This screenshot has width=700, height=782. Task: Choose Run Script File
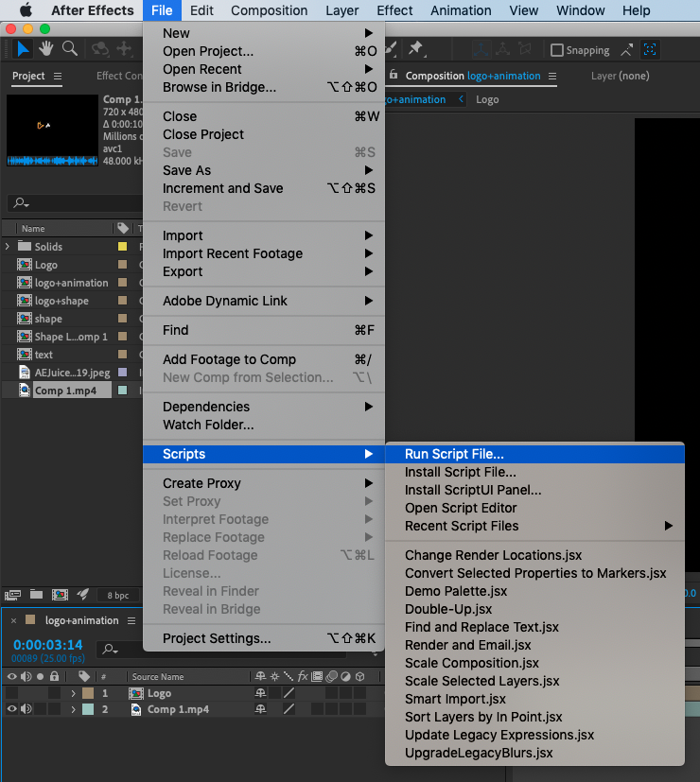(x=534, y=454)
